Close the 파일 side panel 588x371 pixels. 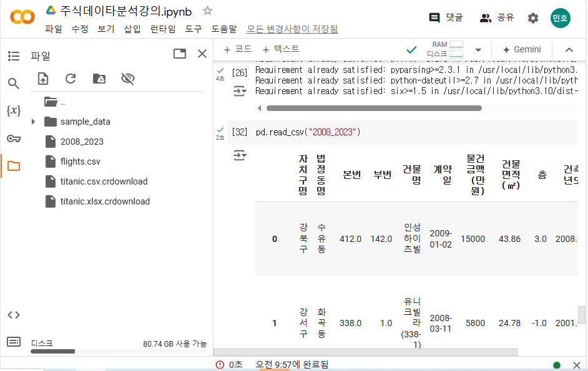(x=202, y=54)
